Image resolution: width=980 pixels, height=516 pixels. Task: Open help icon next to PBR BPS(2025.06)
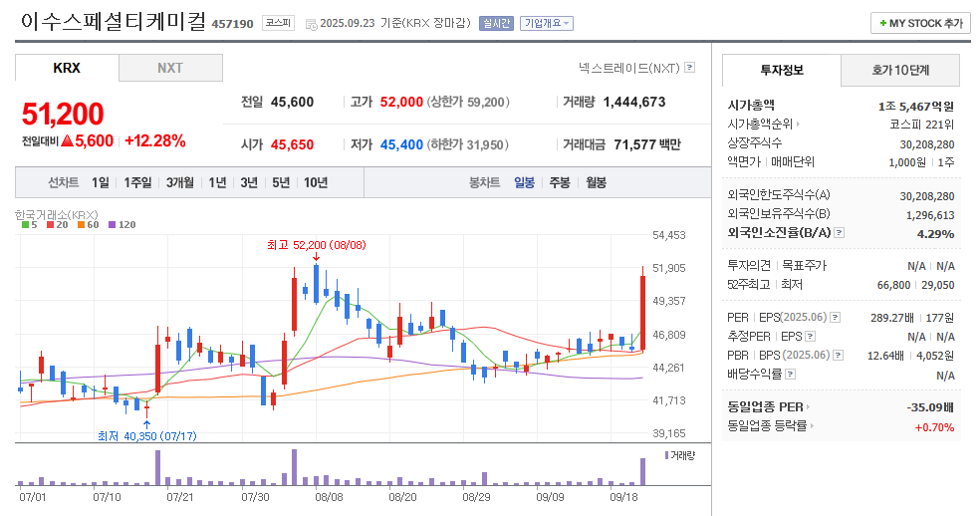pyautogui.click(x=839, y=356)
